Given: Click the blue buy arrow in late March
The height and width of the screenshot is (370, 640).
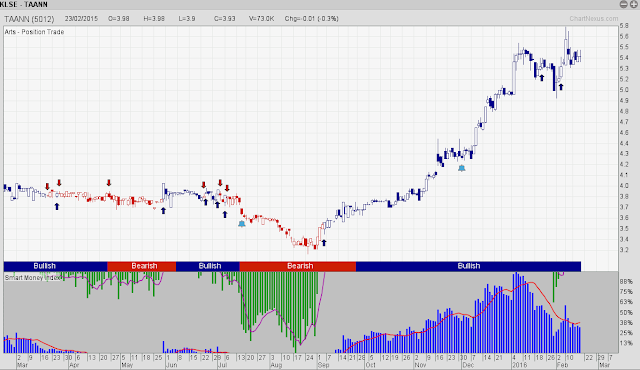Looking at the screenshot, I should point(57,206).
